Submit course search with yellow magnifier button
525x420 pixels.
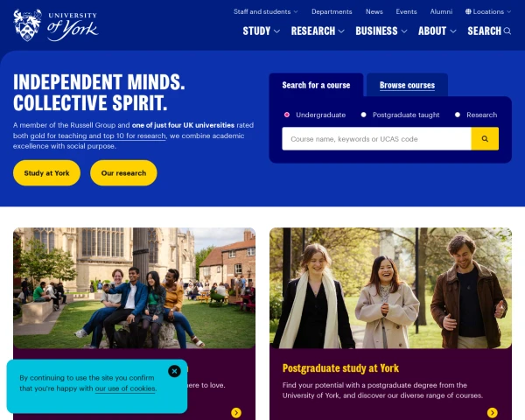point(485,138)
